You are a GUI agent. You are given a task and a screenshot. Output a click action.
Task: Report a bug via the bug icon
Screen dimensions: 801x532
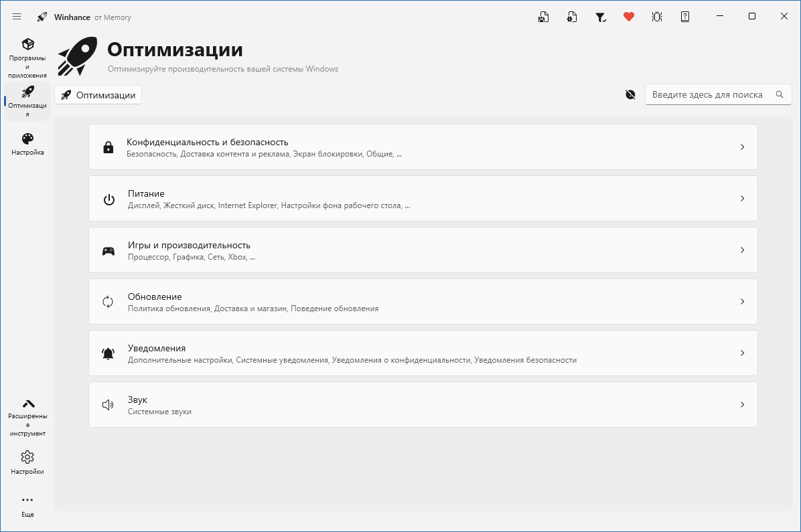click(x=657, y=16)
